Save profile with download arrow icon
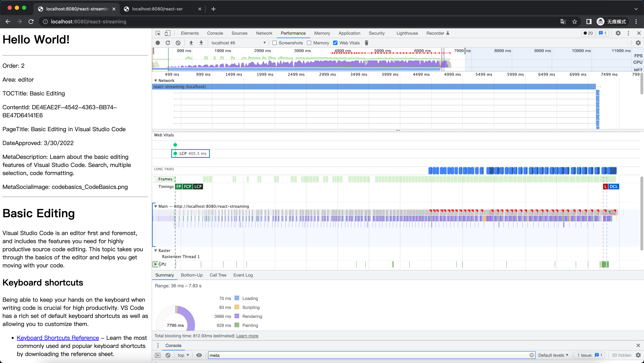This screenshot has width=644, height=363. coord(201,43)
